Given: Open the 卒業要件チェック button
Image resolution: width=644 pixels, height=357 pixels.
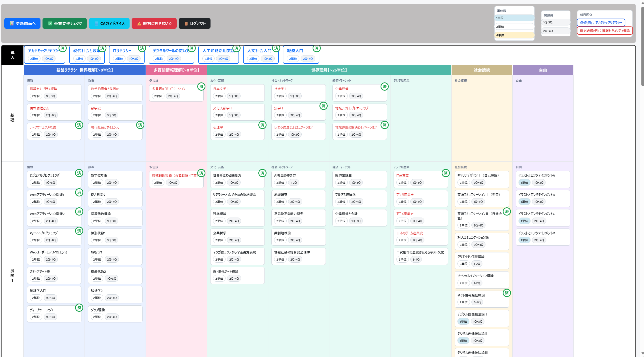Looking at the screenshot, I should coord(65,23).
